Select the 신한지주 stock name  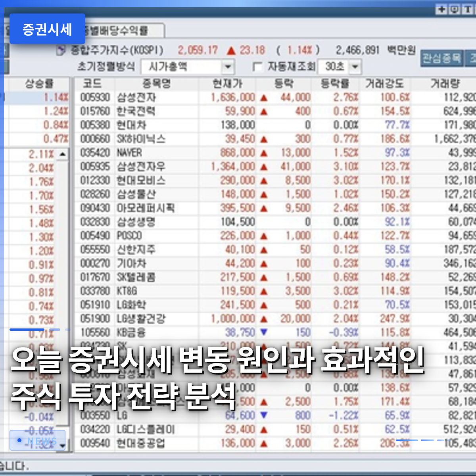pyautogui.click(x=136, y=250)
